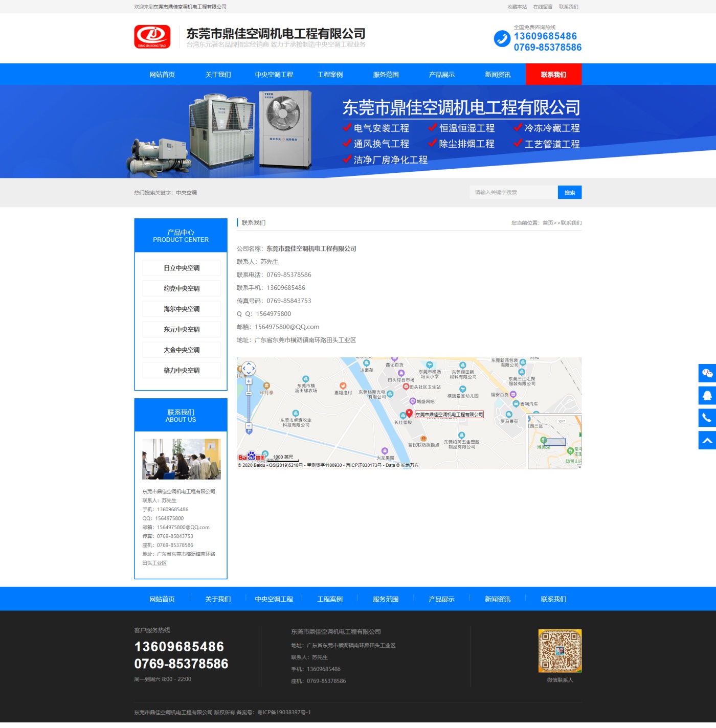Open 关于我们 in top navigation bar
Viewport: 716px width, 728px height.
pos(218,75)
